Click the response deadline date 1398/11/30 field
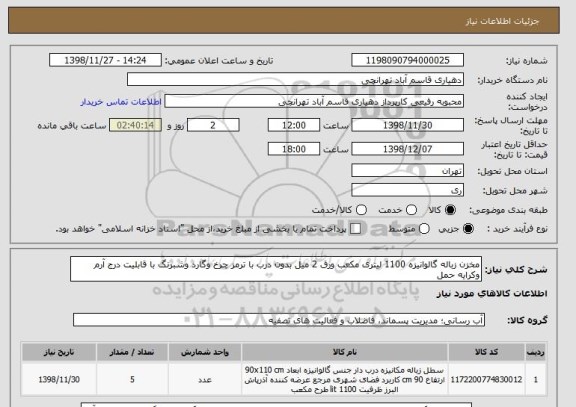 coord(407,125)
